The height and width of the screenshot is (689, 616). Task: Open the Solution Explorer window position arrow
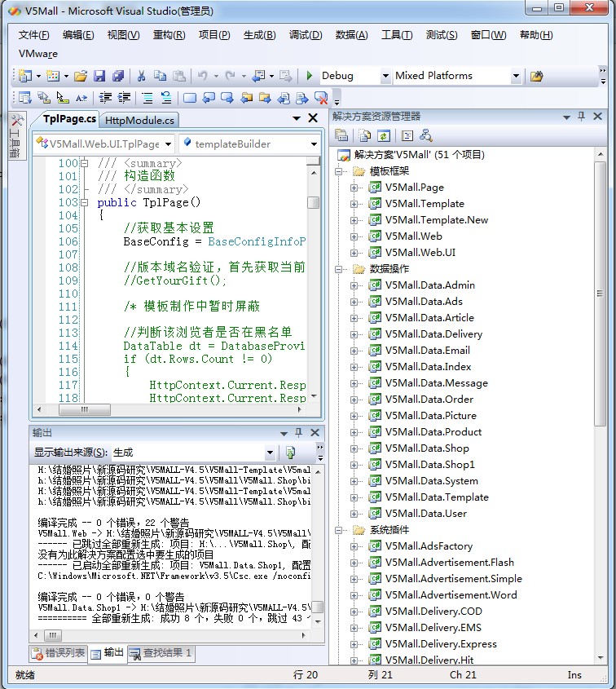566,117
